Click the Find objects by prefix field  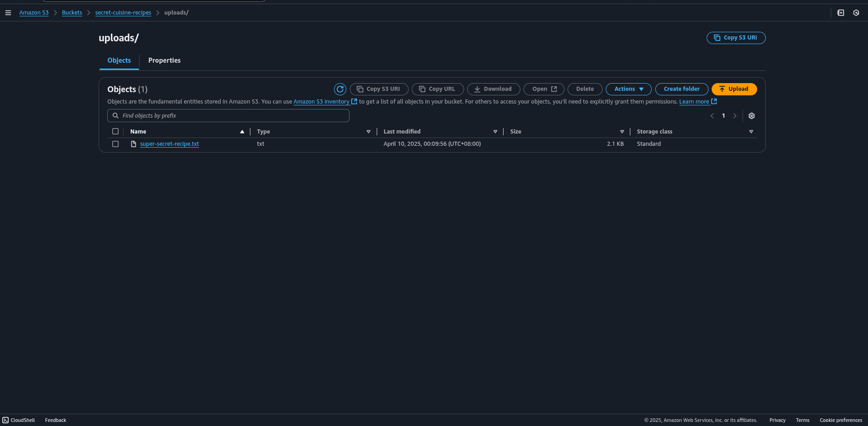228,116
